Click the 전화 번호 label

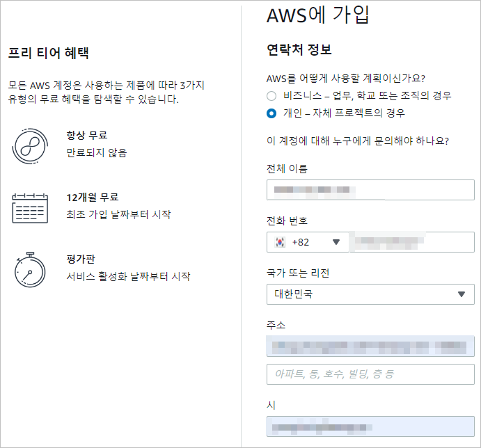pyautogui.click(x=287, y=221)
